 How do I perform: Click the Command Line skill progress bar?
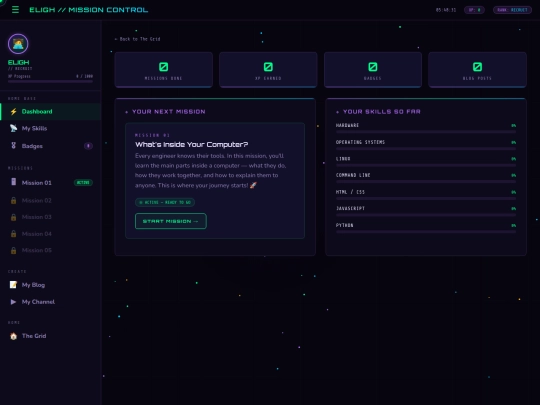[x=426, y=182]
